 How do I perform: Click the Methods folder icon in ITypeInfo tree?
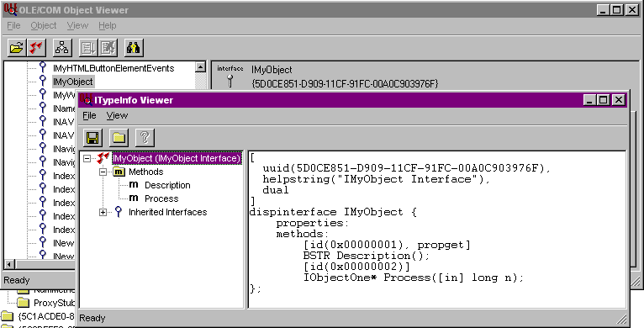click(119, 172)
